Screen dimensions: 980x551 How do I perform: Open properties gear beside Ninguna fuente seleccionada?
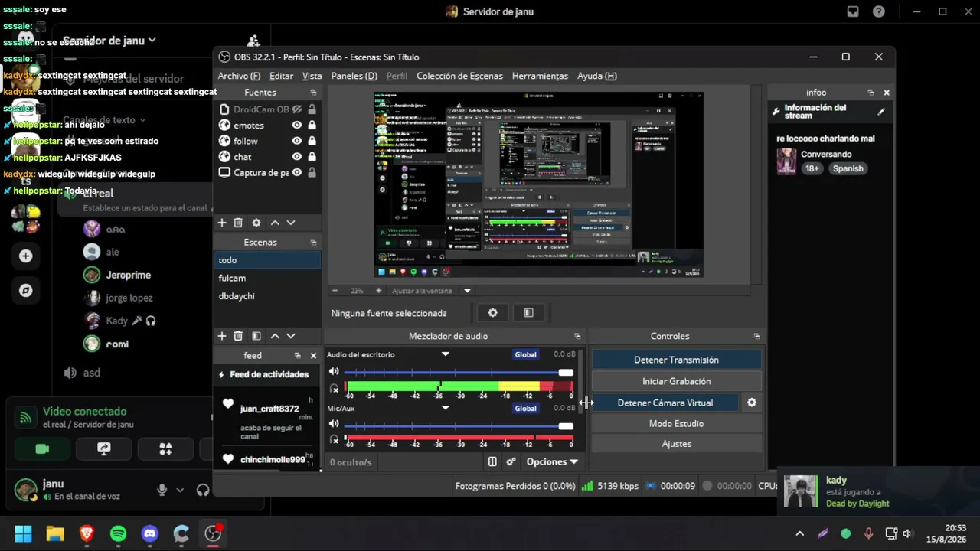493,313
